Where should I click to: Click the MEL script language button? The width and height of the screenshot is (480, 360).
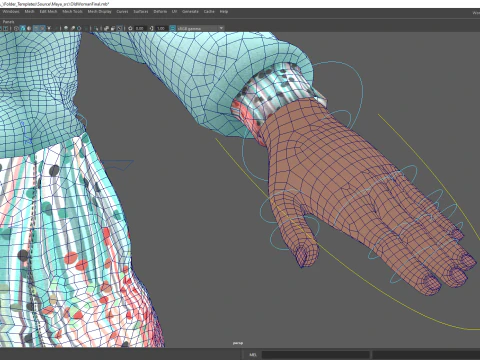[253, 355]
